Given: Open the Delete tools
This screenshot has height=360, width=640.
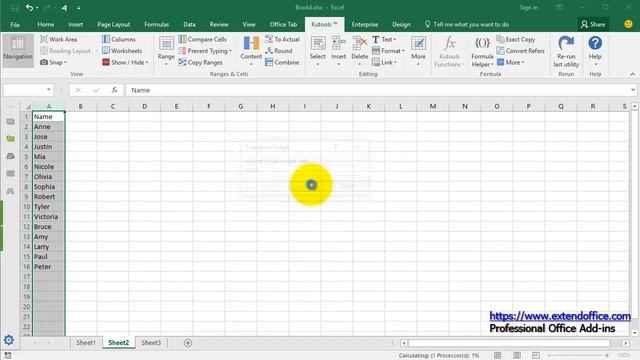Looking at the screenshot, I should tap(360, 51).
